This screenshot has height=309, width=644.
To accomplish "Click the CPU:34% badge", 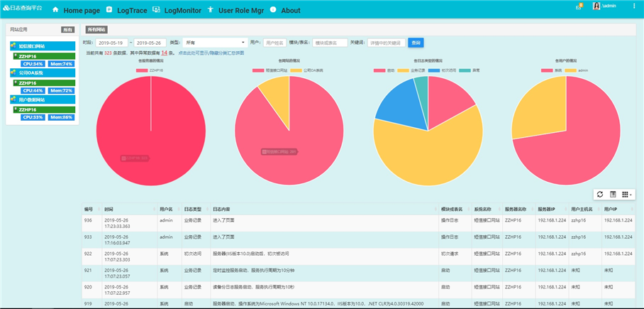I will 33,64.
